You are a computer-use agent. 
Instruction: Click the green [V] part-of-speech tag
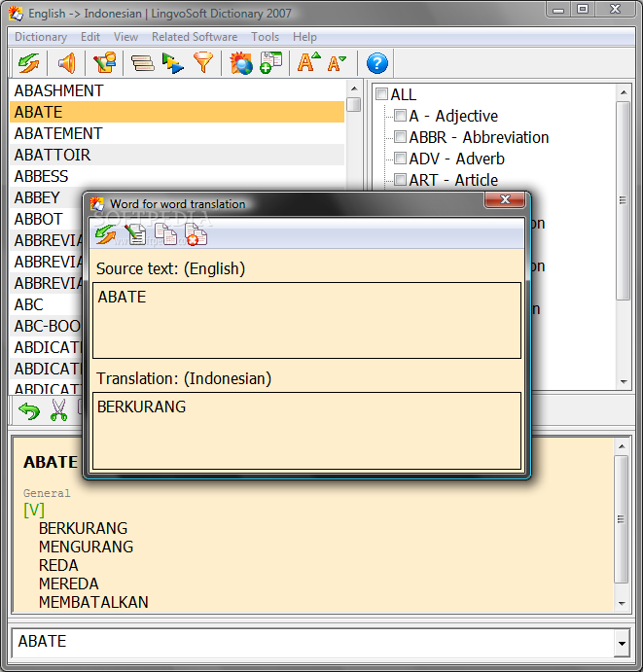pos(34,510)
